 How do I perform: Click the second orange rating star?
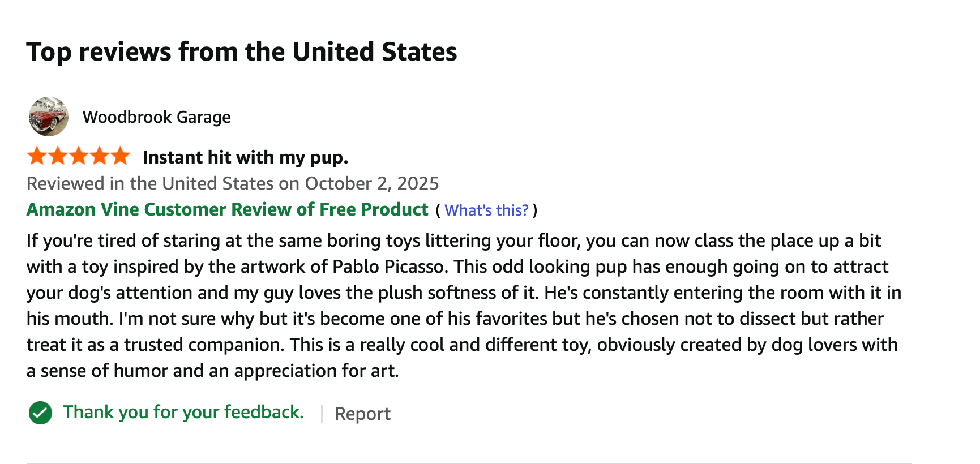[x=58, y=156]
